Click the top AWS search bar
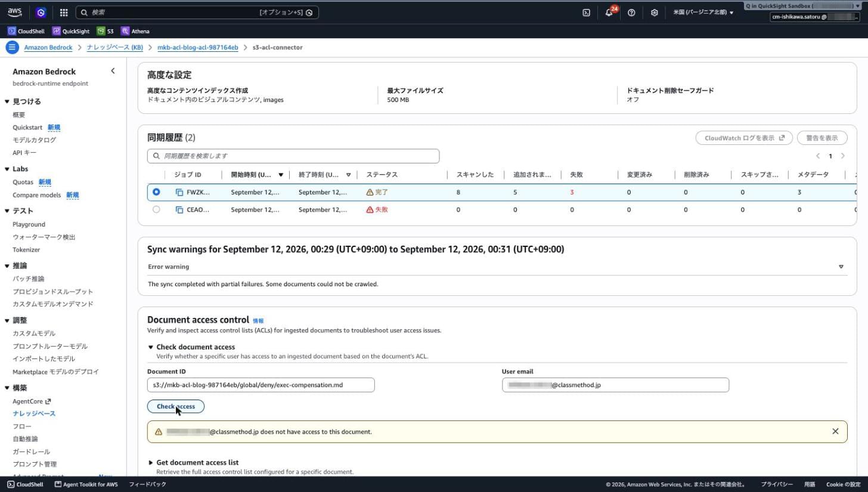 [197, 13]
